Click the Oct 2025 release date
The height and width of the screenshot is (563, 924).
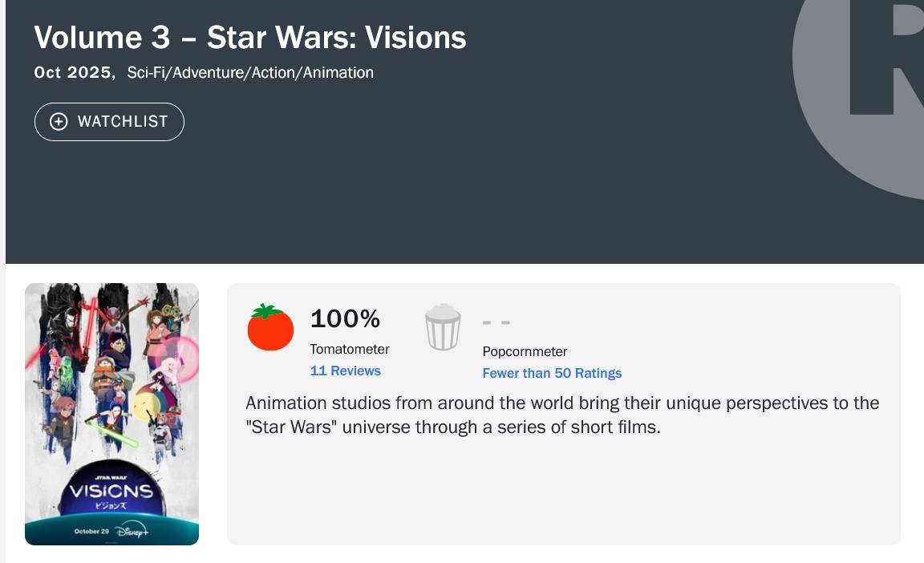[72, 72]
